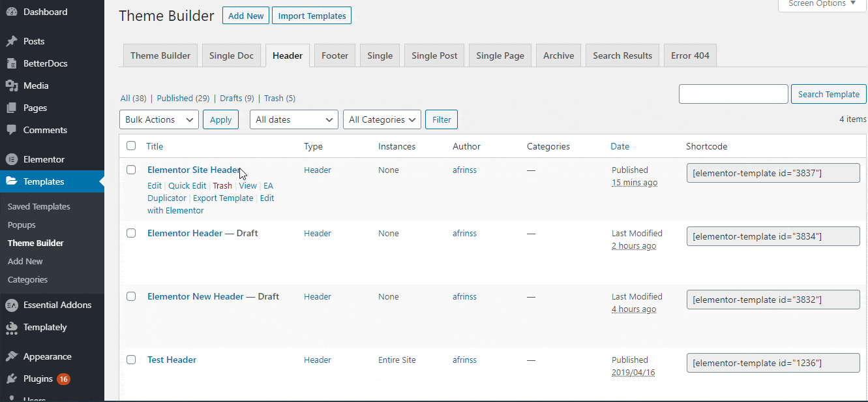
Task: Expand the All dates dropdown
Action: point(294,119)
